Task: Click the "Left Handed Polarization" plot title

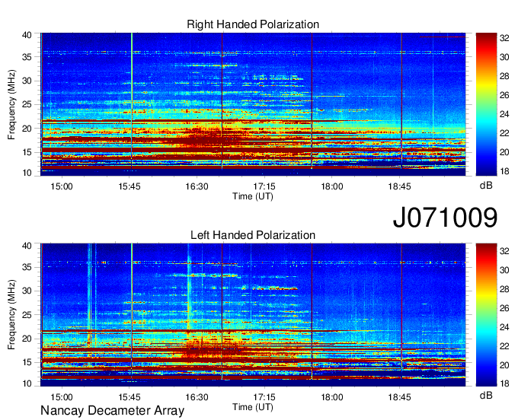Action: coord(253,235)
